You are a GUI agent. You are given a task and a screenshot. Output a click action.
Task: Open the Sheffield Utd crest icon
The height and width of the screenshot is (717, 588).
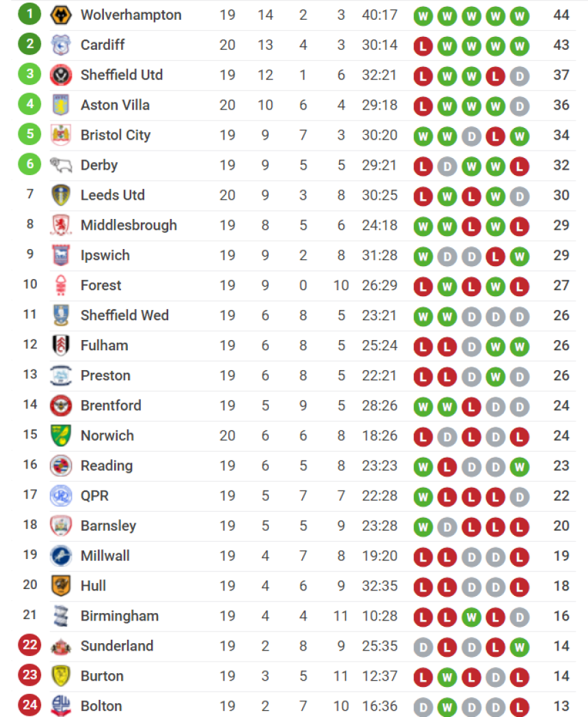(x=61, y=75)
